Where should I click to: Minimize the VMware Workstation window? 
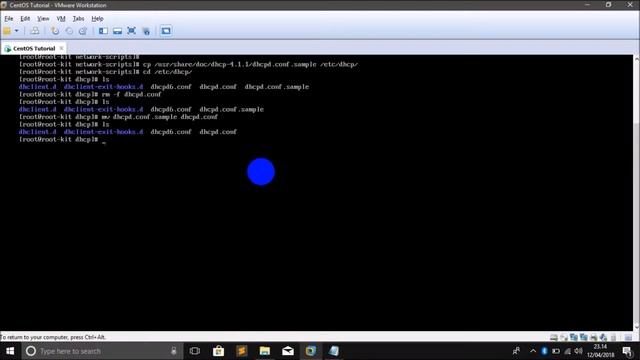(587, 5)
